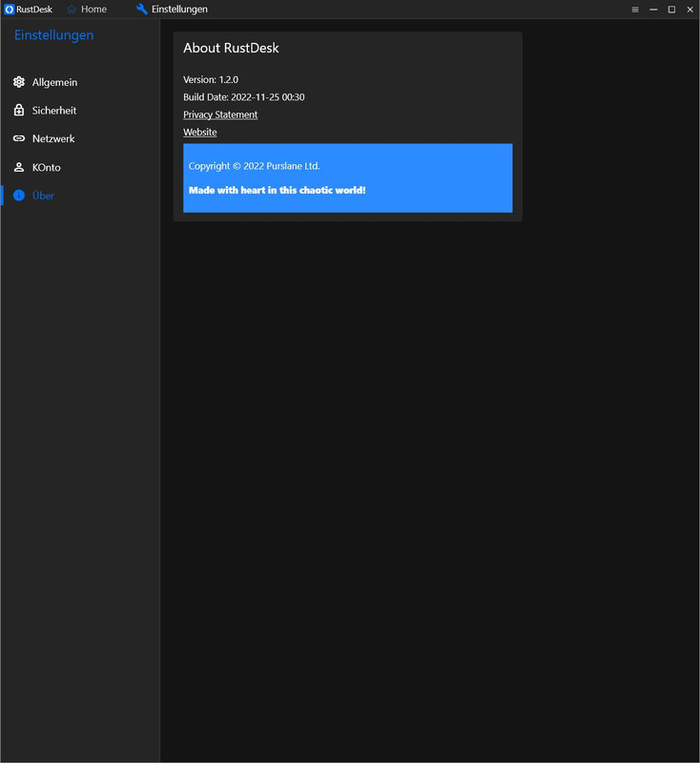Click the Copyright 2022 Purslane Ltd. text

255,166
